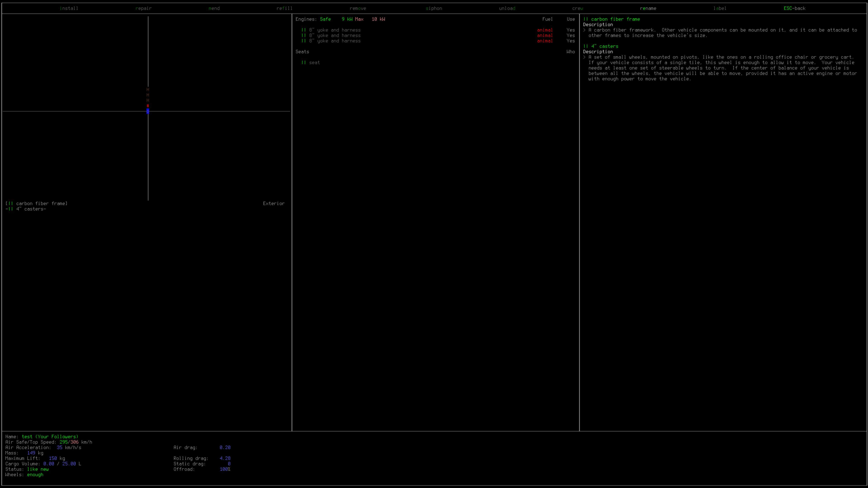
Task: Click rename in the top action bar
Action: tap(648, 8)
